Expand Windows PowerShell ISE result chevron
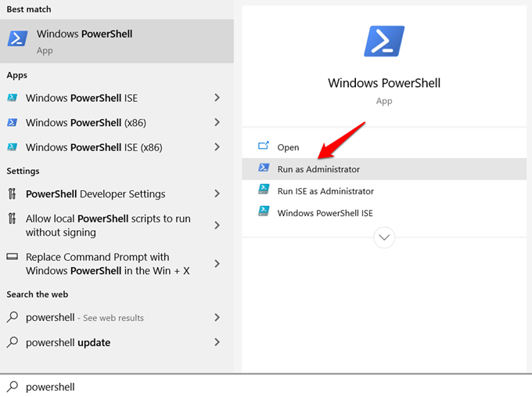This screenshot has height=397, width=532. point(217,98)
